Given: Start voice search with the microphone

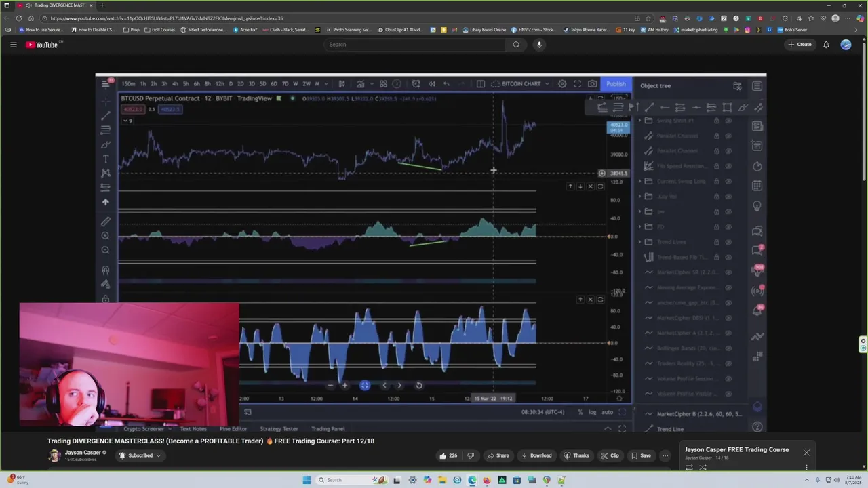Looking at the screenshot, I should click(539, 45).
